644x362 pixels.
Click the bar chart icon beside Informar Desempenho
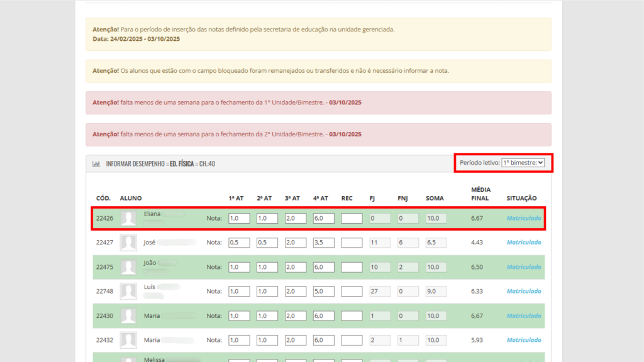(96, 164)
